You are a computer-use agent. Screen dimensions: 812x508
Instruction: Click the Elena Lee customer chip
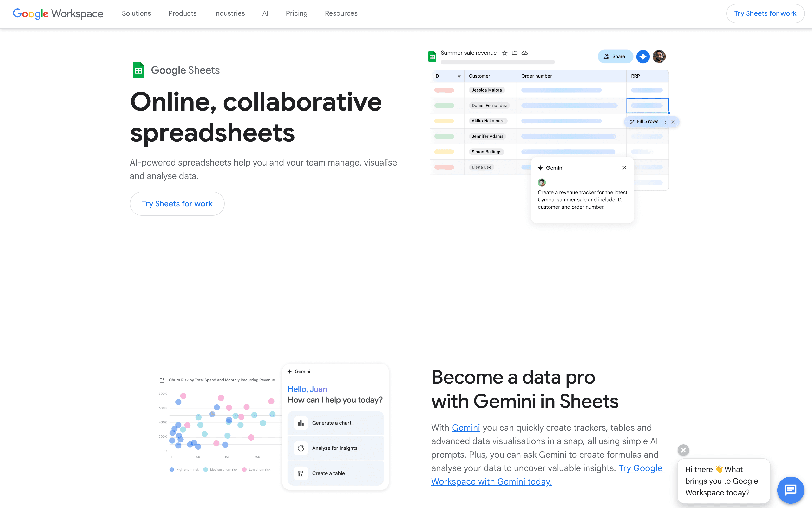tap(481, 167)
